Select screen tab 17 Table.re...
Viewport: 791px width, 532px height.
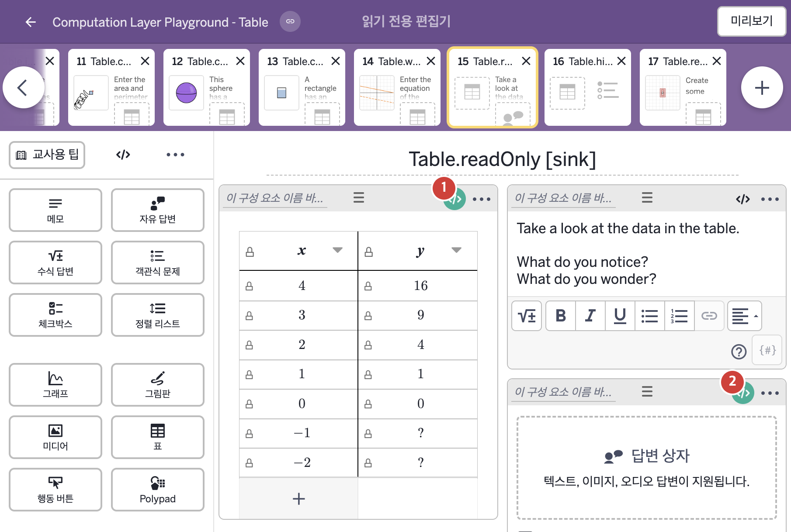(x=683, y=87)
